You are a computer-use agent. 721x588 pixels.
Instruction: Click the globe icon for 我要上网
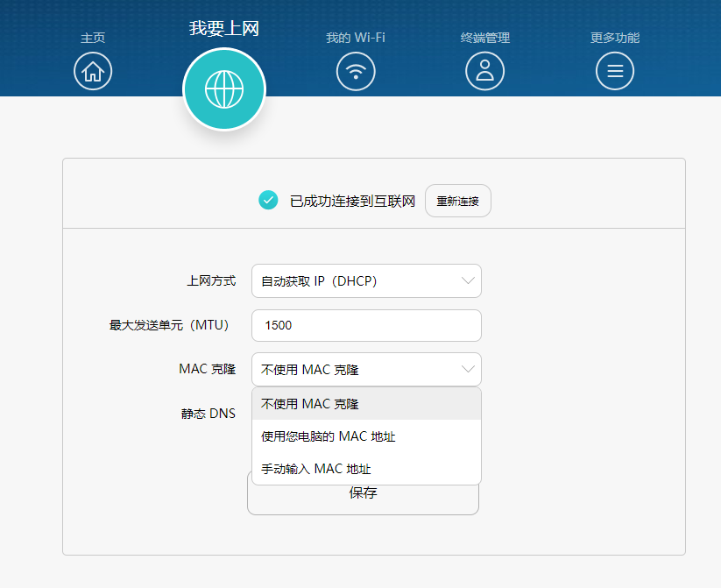click(223, 89)
